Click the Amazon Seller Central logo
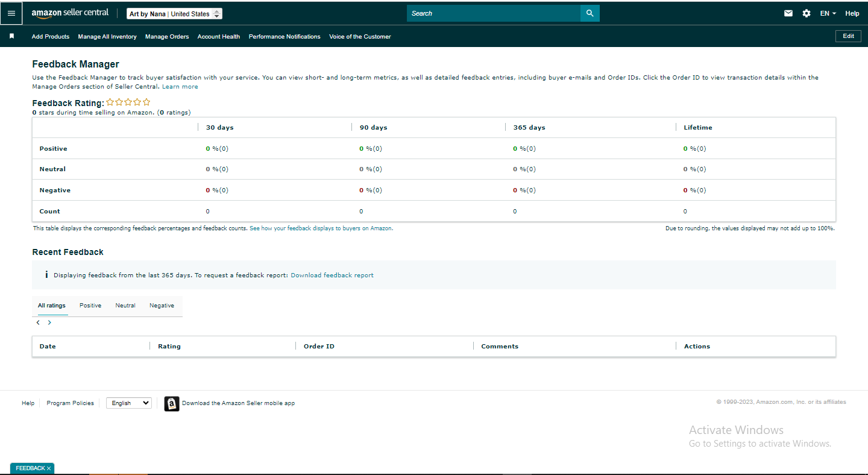 point(70,13)
